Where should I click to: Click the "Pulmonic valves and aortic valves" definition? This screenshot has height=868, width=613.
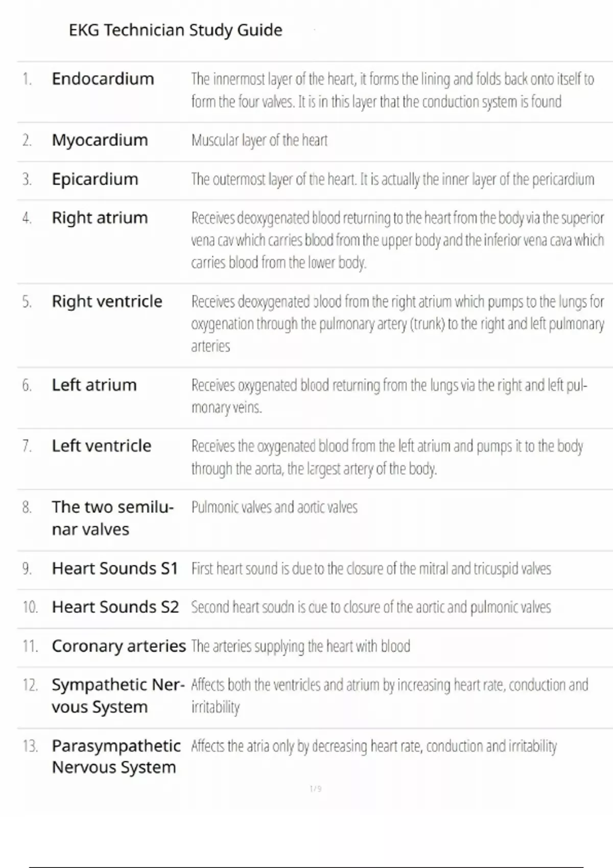coord(274,507)
